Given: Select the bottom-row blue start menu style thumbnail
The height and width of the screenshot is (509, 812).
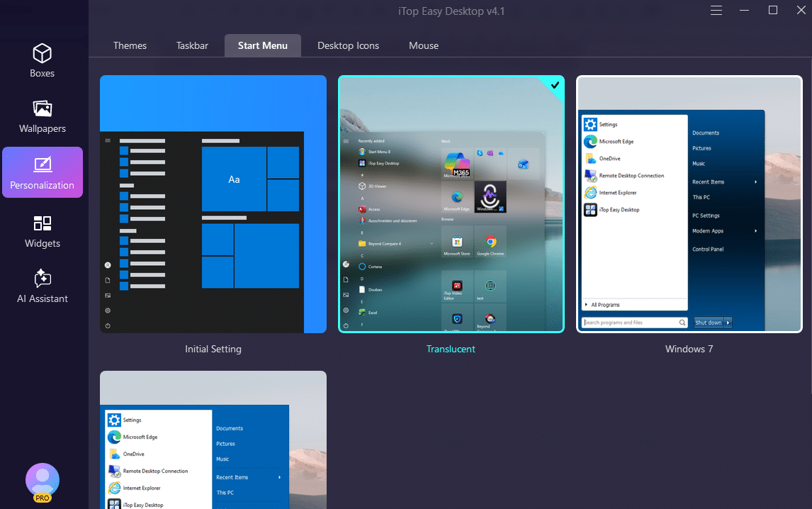Looking at the screenshot, I should [x=213, y=440].
